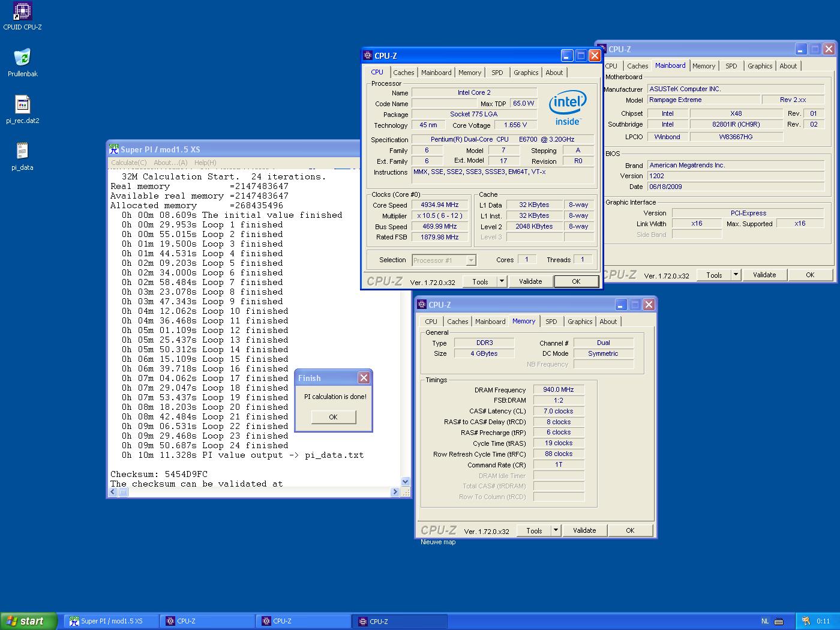840x630 pixels.
Task: Click scroll-down arrow in Super PI log
Action: [x=405, y=481]
